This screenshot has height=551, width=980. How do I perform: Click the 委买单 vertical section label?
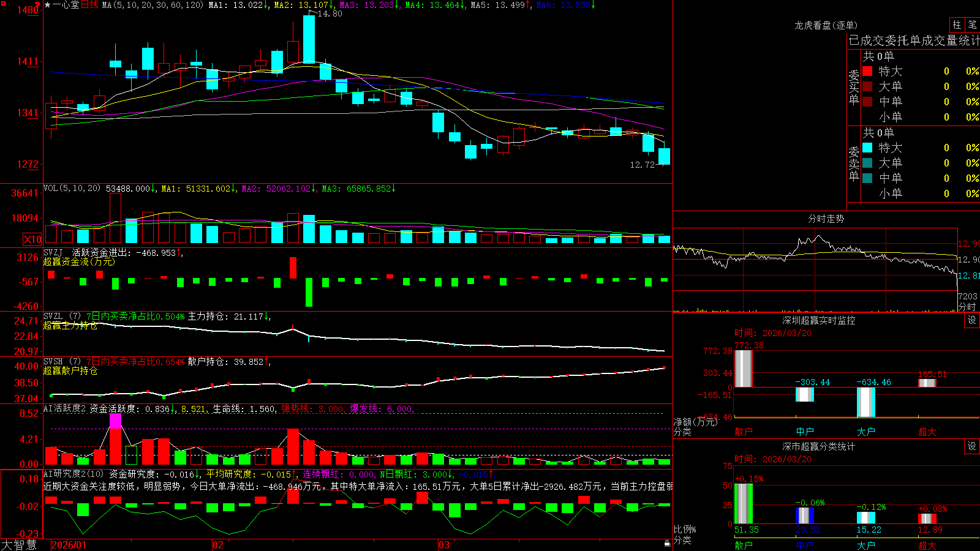pos(854,87)
